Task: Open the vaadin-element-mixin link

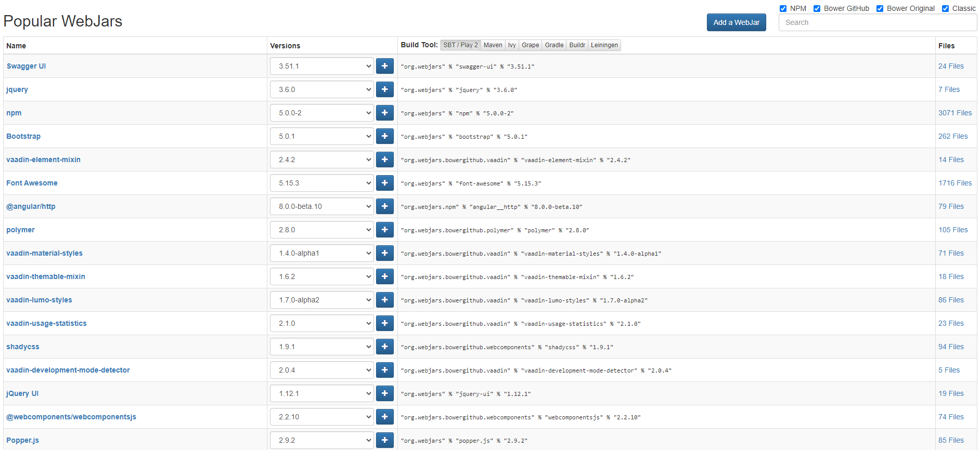Action: tap(43, 160)
